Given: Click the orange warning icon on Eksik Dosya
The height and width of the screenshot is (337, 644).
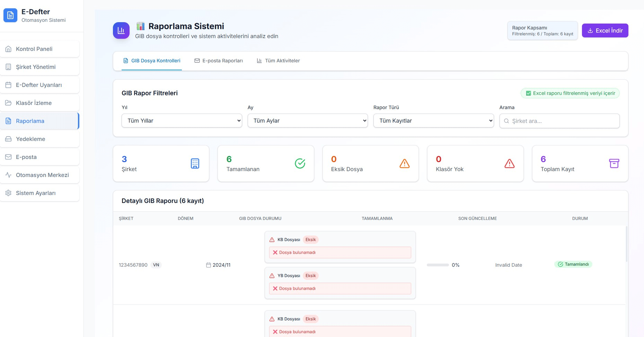Looking at the screenshot, I should [x=405, y=163].
